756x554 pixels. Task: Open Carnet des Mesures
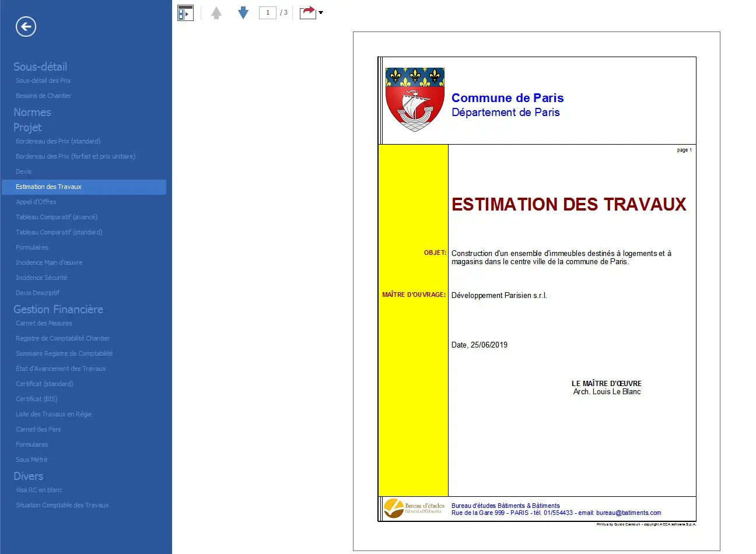tap(44, 323)
